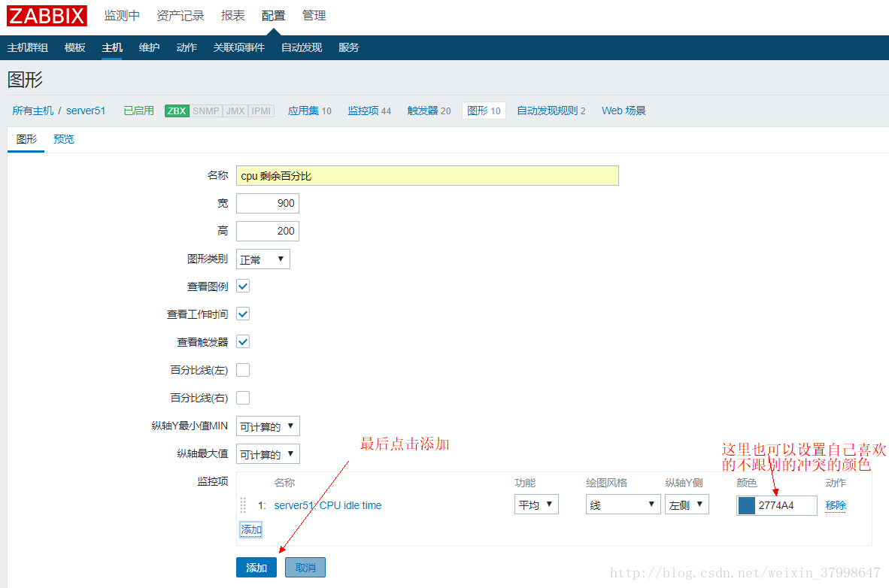Open the 监测中 top menu

tap(122, 16)
